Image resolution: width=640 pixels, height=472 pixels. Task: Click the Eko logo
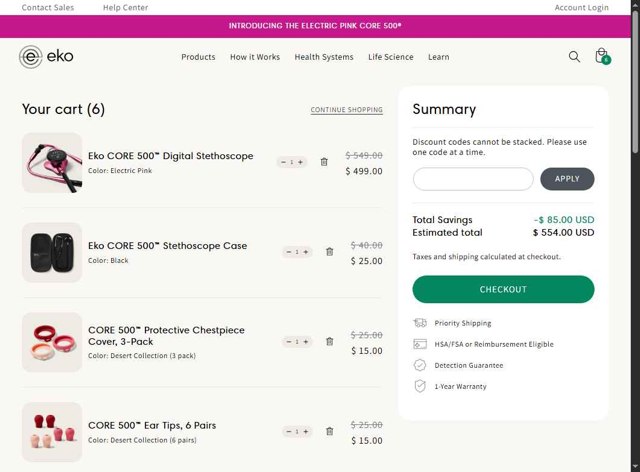(46, 57)
